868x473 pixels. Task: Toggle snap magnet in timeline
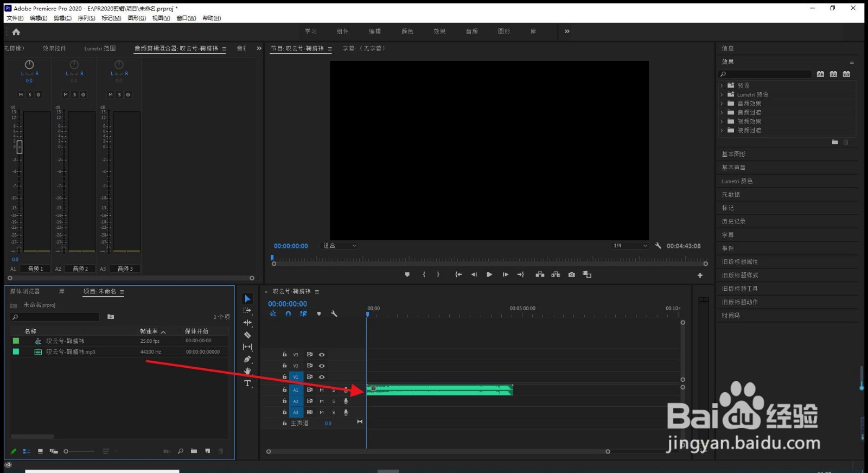(288, 314)
